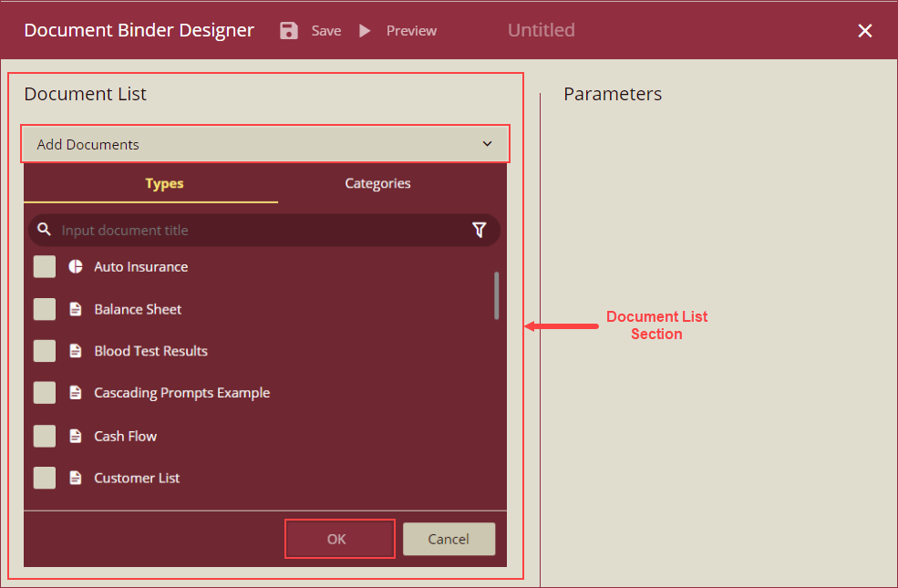Check the Auto Insurance checkbox
The height and width of the screenshot is (588, 898).
click(x=44, y=266)
